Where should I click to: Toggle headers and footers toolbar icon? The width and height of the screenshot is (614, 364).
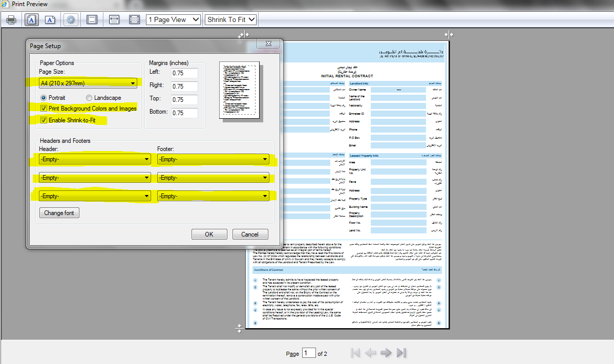coord(92,19)
